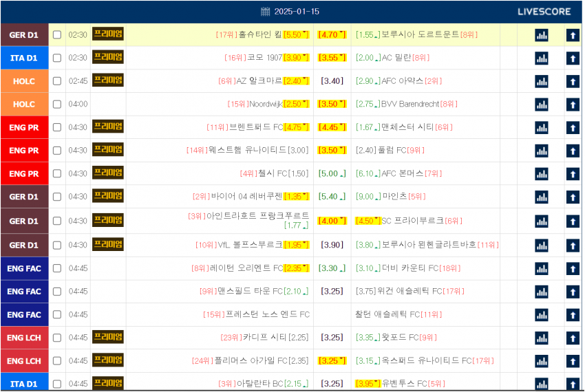Screen dimensions: 585x392
Task: Select the GER D1 label for 홀슈타인 킬
Action: click(x=24, y=34)
